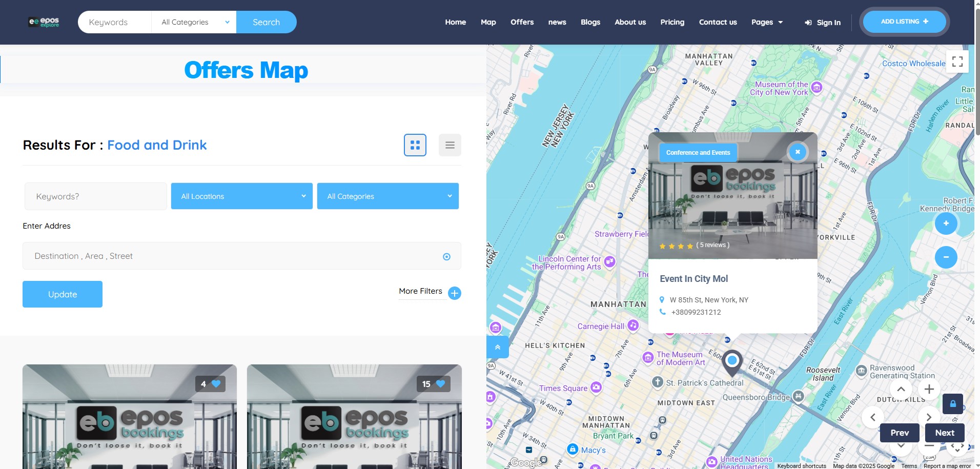This screenshot has height=469, width=980.
Task: Click the header Search button
Action: point(266,22)
